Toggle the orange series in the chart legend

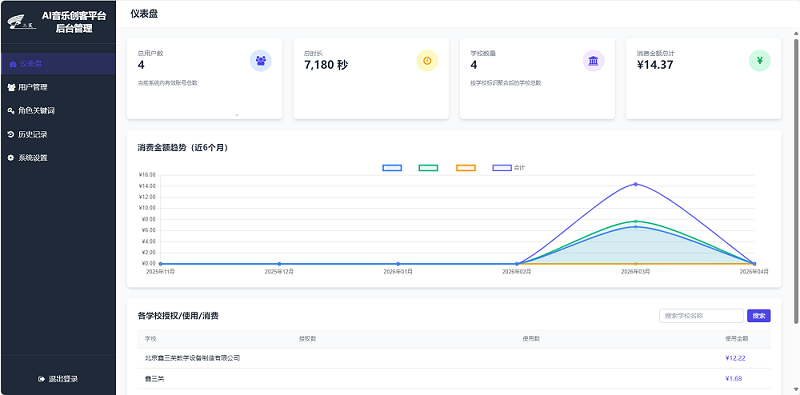pyautogui.click(x=466, y=168)
